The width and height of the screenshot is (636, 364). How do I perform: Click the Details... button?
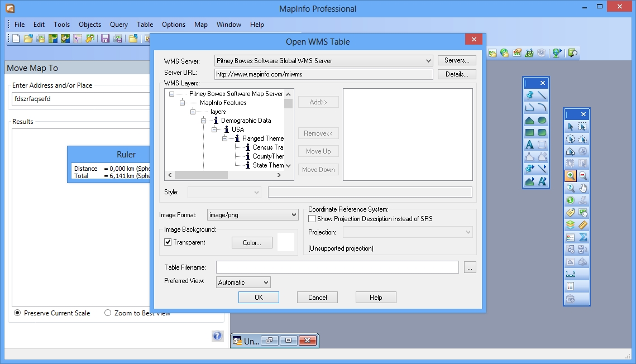(x=457, y=74)
